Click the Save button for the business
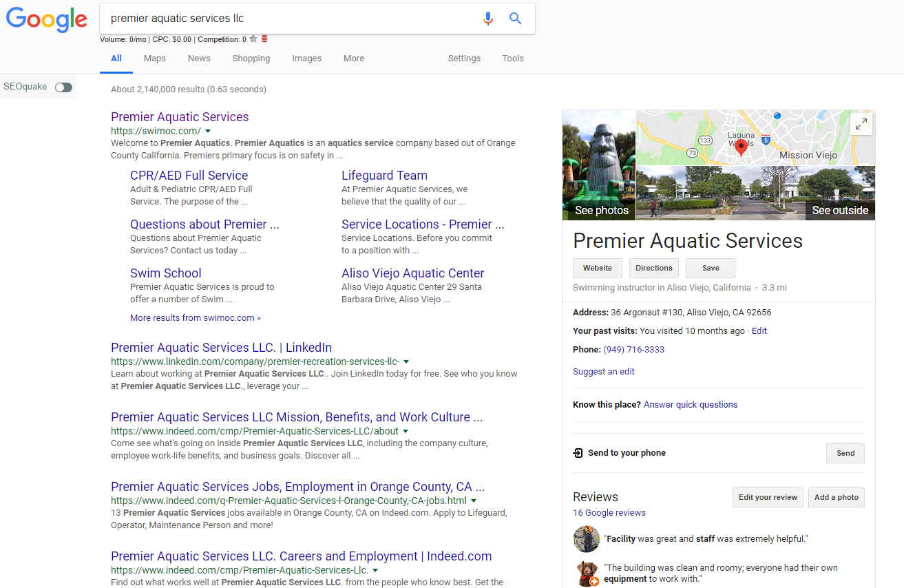 [x=711, y=268]
